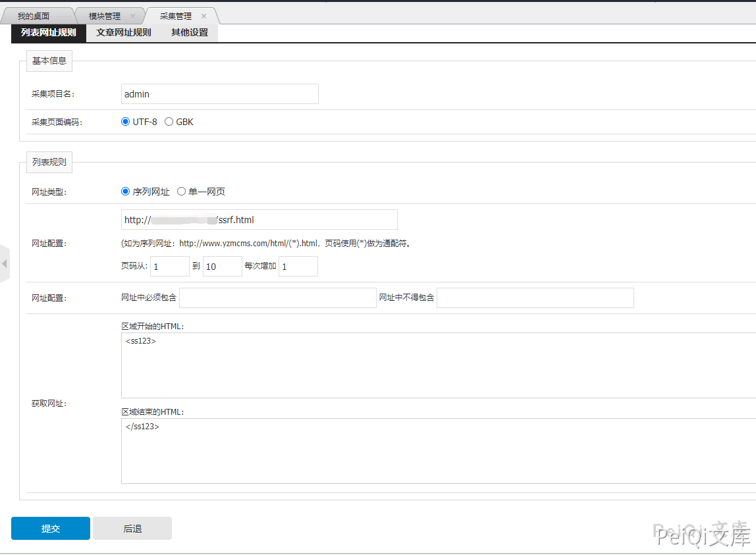756x555 pixels.
Task: Select UTF-8 page encoding
Action: (x=126, y=122)
